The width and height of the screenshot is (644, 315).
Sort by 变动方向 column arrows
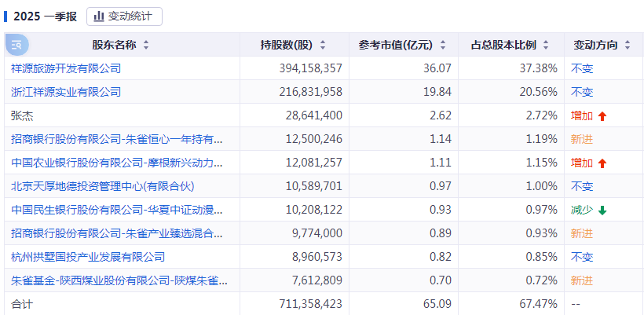point(627,46)
